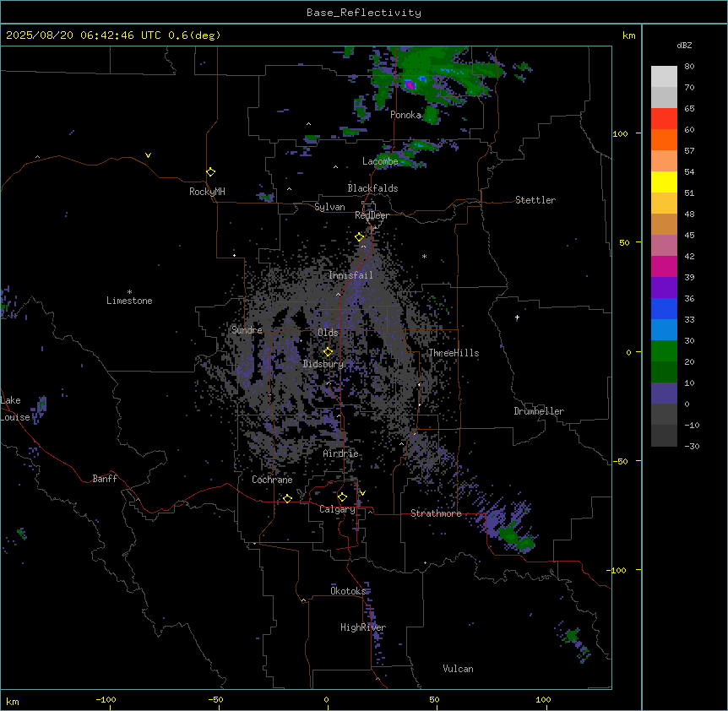Click the yellow diamond marker above the Calgary label

[x=342, y=497]
